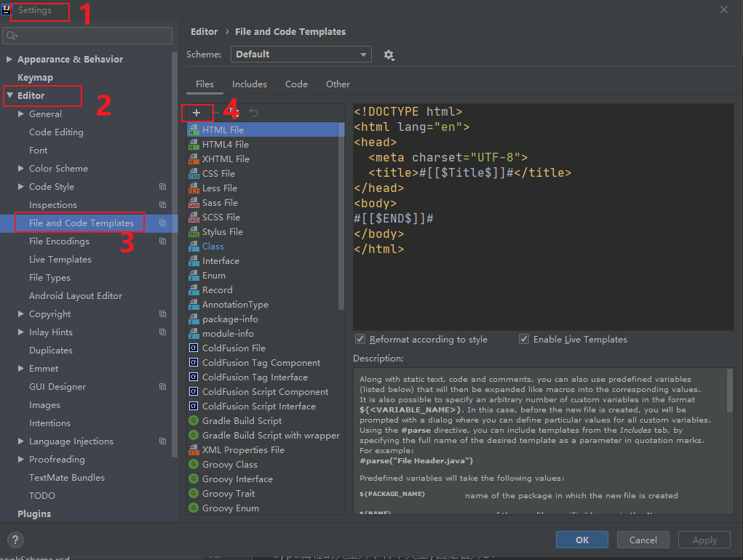
Task: Open the scheme gear settings icon
Action: [389, 55]
